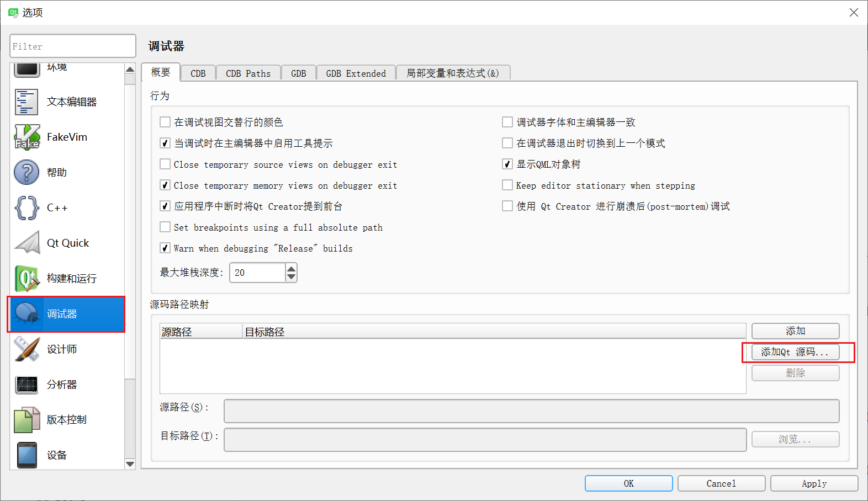Select the C++ braces icon
Viewport: 868px width, 501px height.
pos(27,208)
